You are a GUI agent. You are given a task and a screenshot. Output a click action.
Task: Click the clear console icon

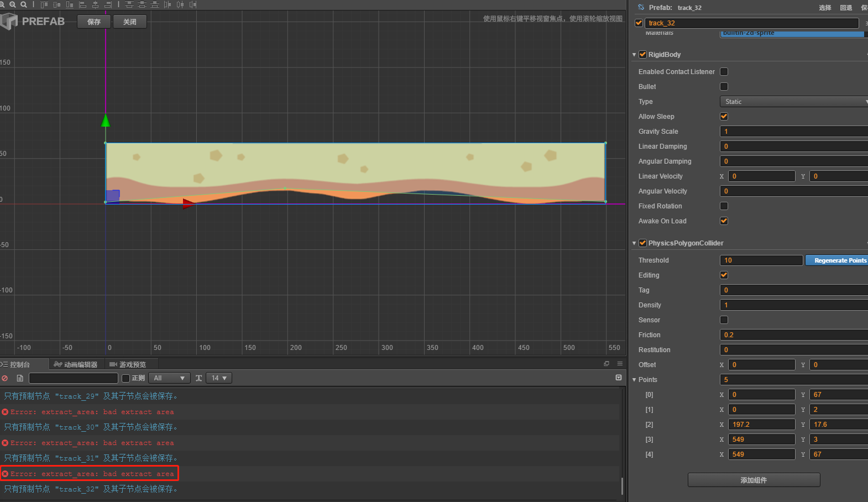click(x=5, y=378)
